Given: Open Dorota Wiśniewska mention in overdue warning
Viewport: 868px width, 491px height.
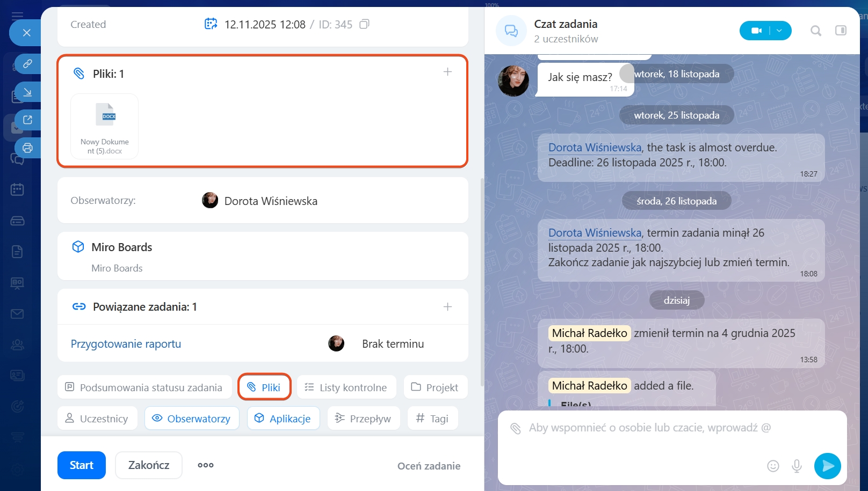Looking at the screenshot, I should [595, 148].
